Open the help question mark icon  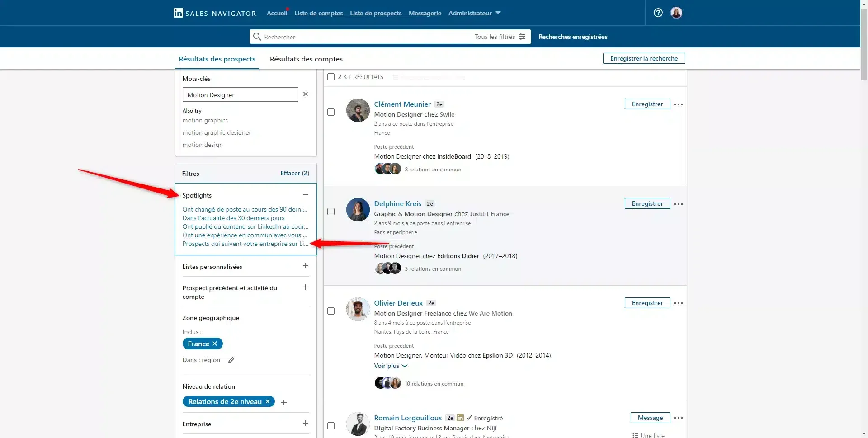[658, 13]
